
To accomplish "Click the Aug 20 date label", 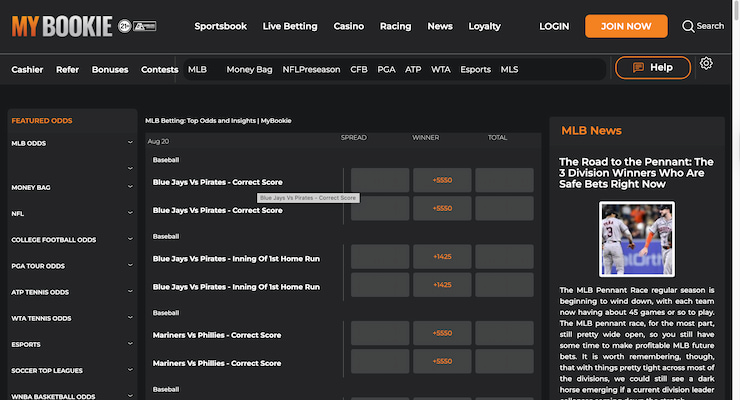I will click(158, 141).
